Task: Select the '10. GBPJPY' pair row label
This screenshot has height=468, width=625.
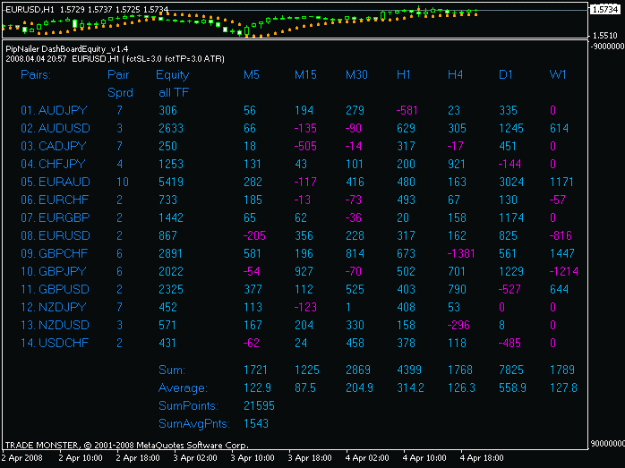Action: pyautogui.click(x=53, y=271)
